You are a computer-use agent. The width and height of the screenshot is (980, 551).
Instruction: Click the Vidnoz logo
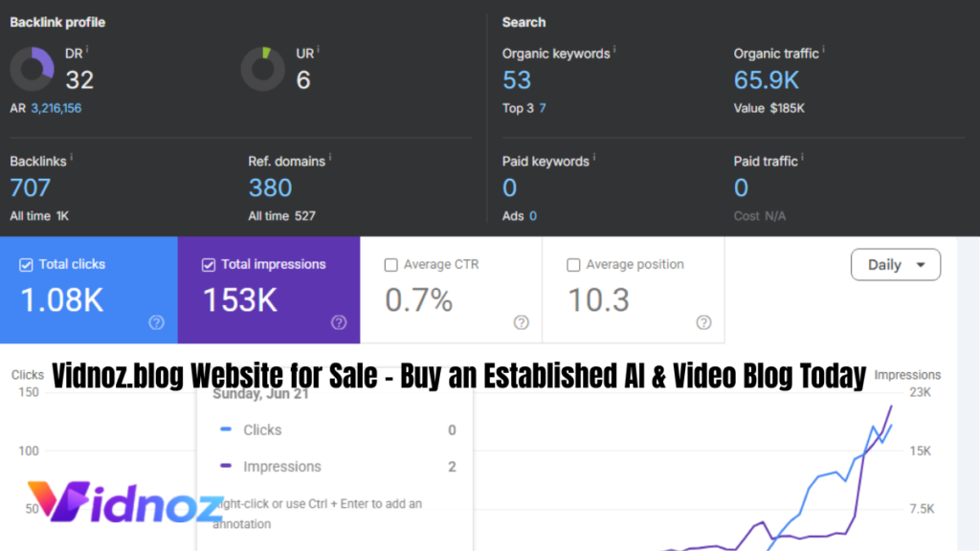tap(125, 501)
